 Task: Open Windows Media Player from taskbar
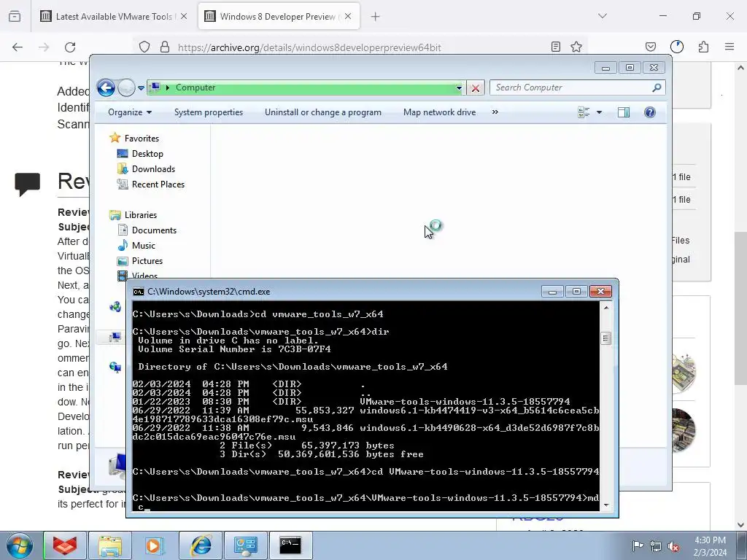point(154,545)
